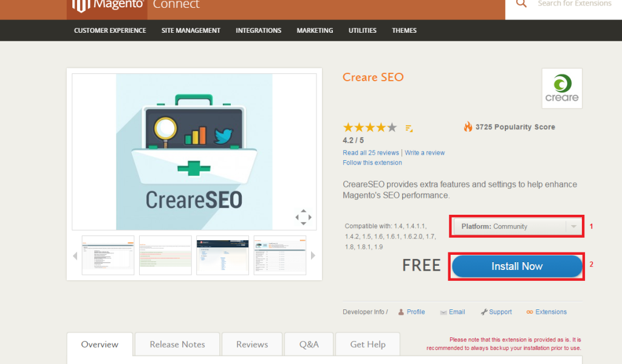622x364 pixels.
Task: Open the Utilities menu
Action: click(362, 30)
